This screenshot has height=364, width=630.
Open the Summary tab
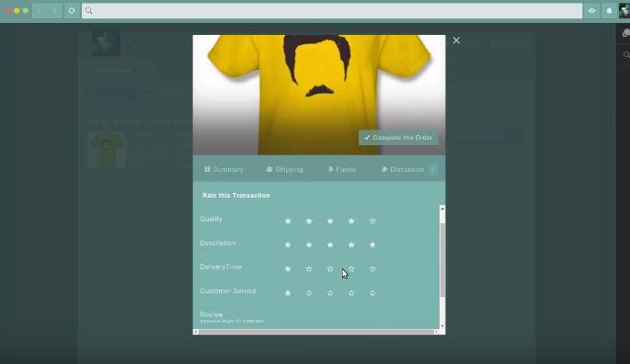point(223,169)
